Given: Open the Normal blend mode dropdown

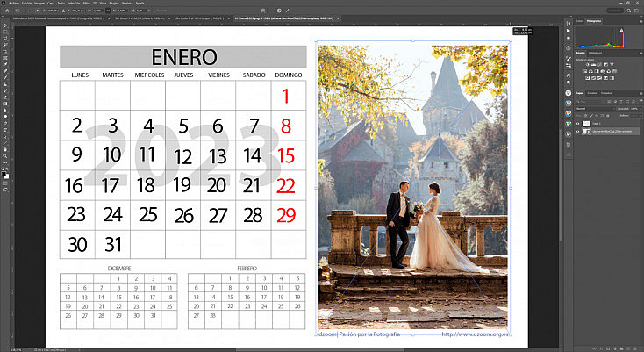Looking at the screenshot, I should coord(596,109).
